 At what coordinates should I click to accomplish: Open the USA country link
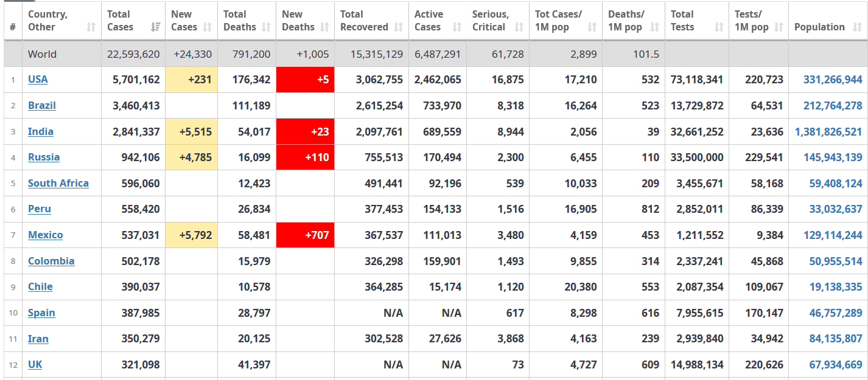[38, 80]
